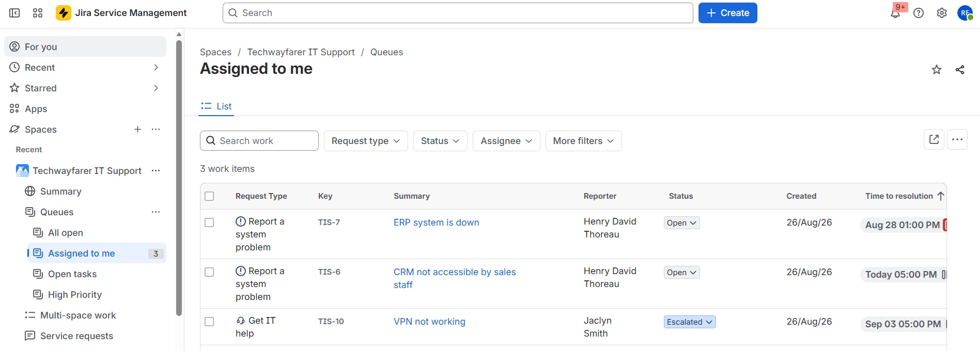Click the Apps icon in sidebar
This screenshot has width=980, height=351.
pos(14,109)
